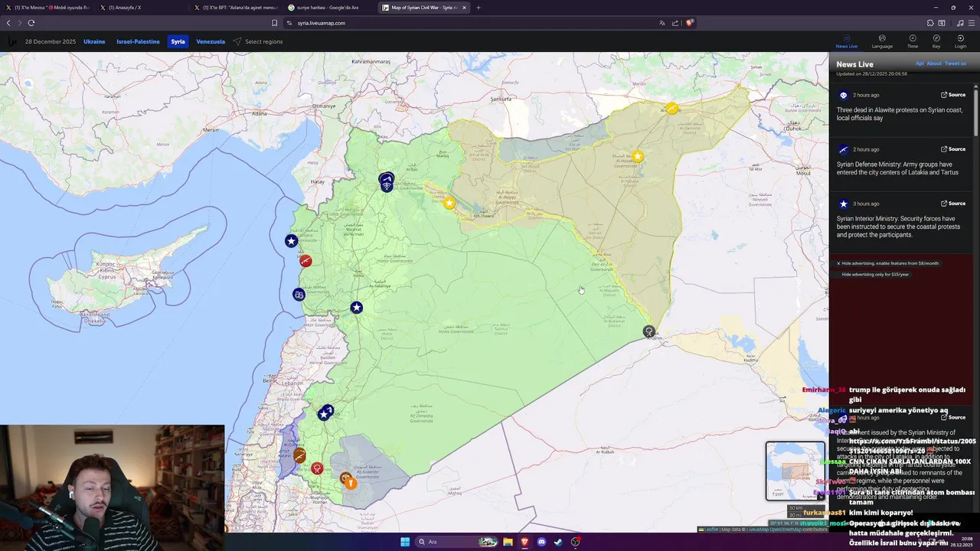Click the blue star marker near Homs

[357, 307]
